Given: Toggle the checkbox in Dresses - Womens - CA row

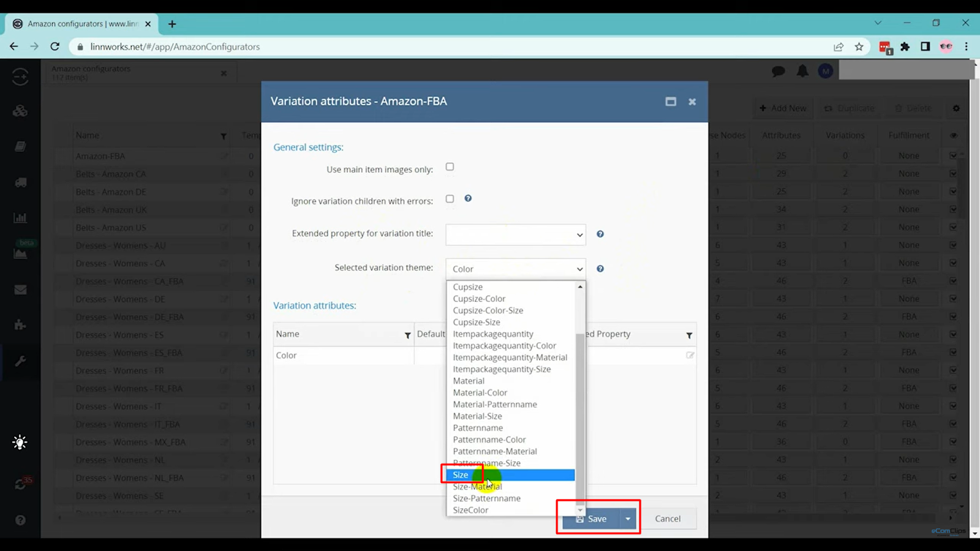Looking at the screenshot, I should click(x=953, y=263).
